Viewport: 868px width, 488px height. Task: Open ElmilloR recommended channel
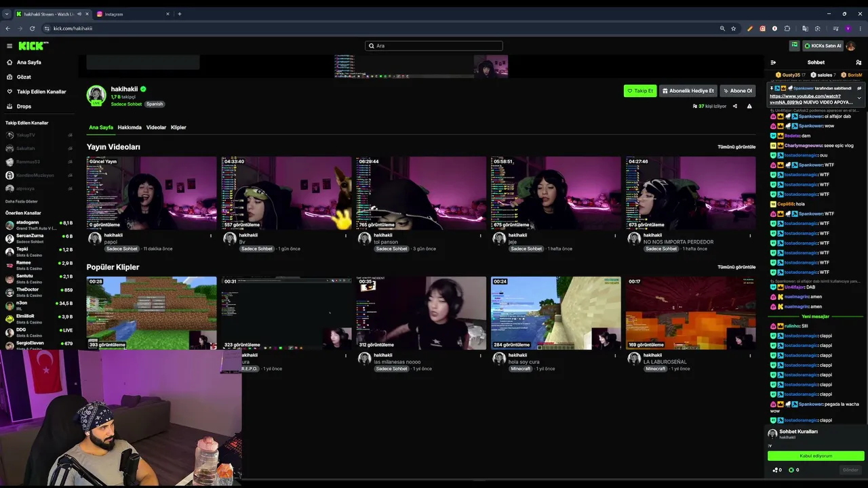(39, 319)
